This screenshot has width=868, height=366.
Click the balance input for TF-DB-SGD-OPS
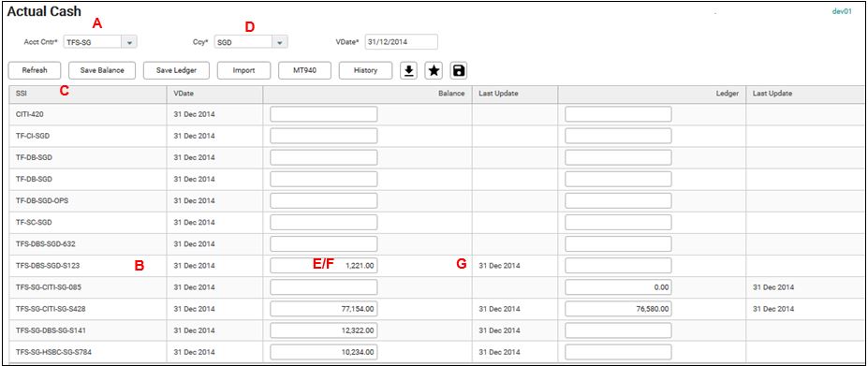(x=324, y=200)
